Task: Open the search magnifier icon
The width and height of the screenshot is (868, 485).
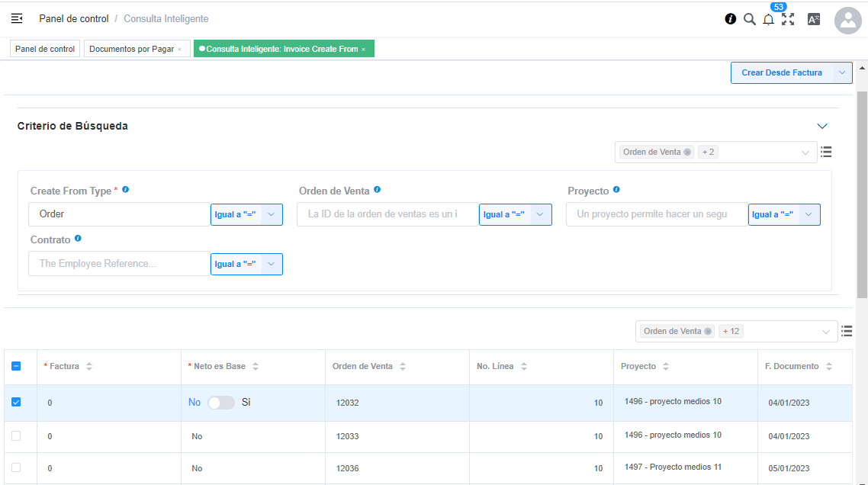Action: point(749,19)
